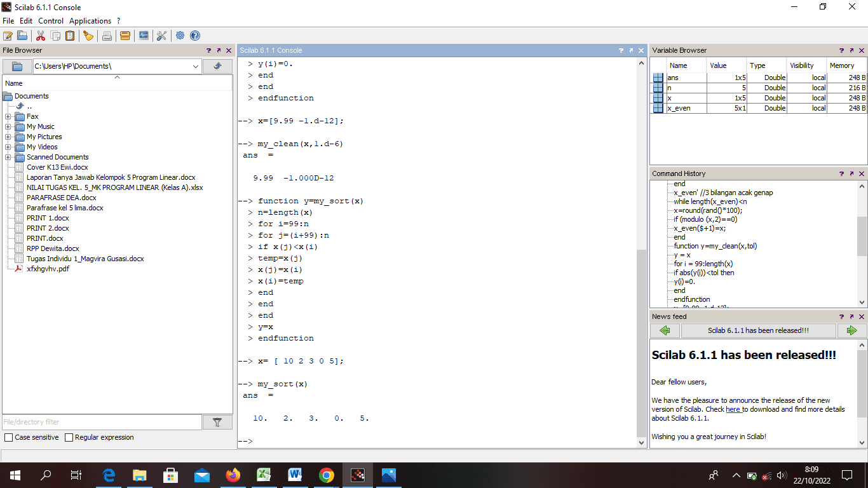The width and height of the screenshot is (868, 488).
Task: Sort variables by Name column header
Action: pyautogui.click(x=686, y=65)
